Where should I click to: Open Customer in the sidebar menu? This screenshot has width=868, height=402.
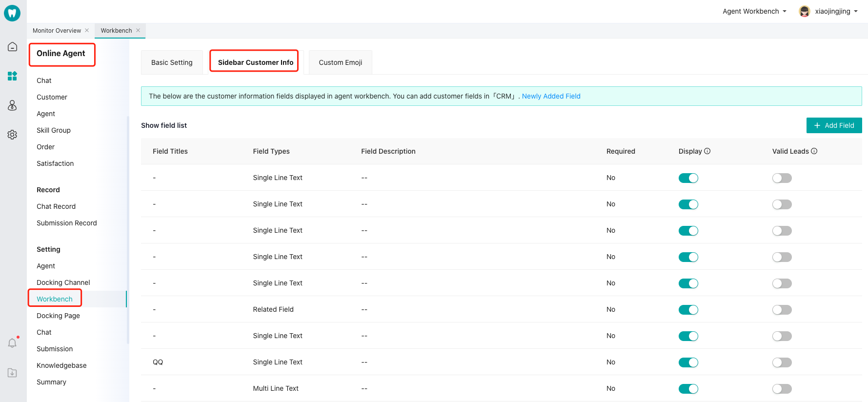52,97
